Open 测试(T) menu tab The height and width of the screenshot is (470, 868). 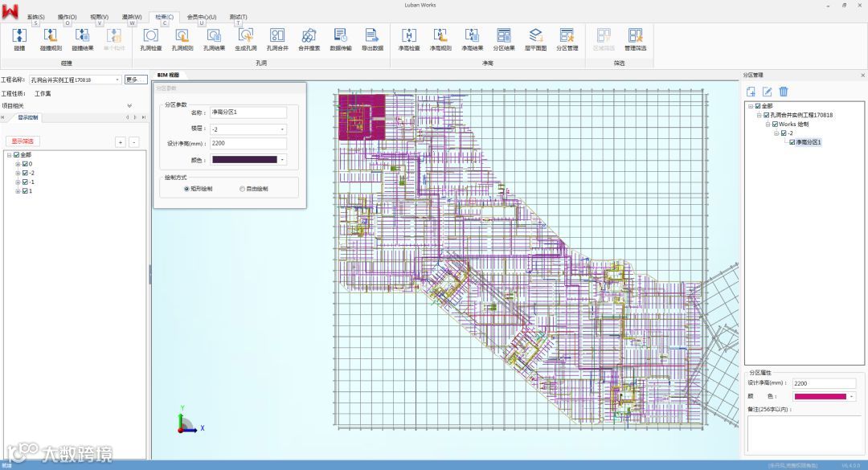click(x=238, y=17)
